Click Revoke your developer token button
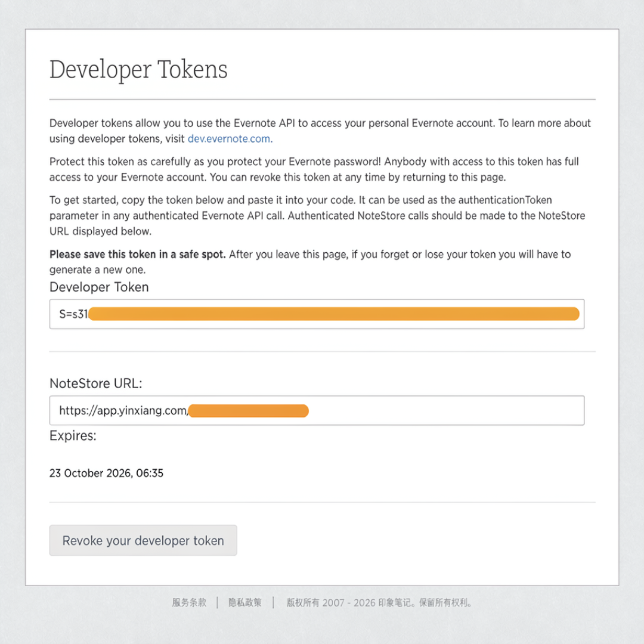This screenshot has height=644, width=644. [x=143, y=540]
